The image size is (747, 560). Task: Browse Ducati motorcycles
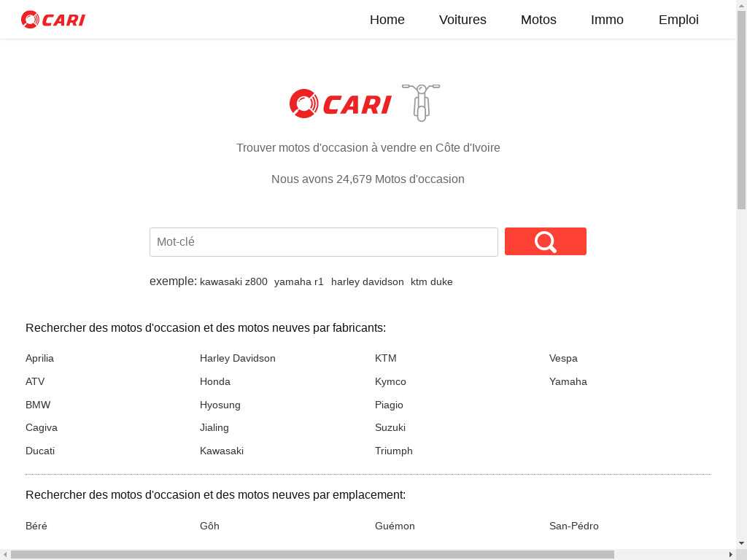[x=40, y=451]
